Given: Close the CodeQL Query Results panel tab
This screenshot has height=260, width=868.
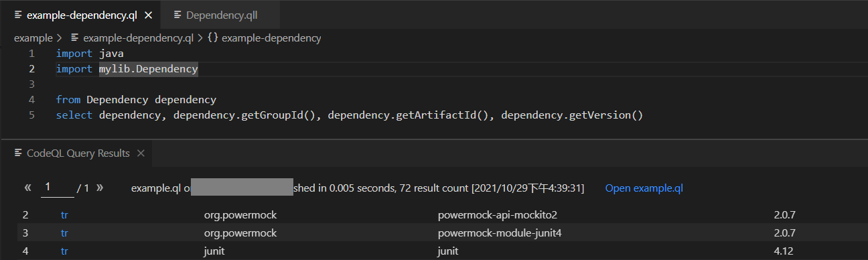Looking at the screenshot, I should [141, 153].
